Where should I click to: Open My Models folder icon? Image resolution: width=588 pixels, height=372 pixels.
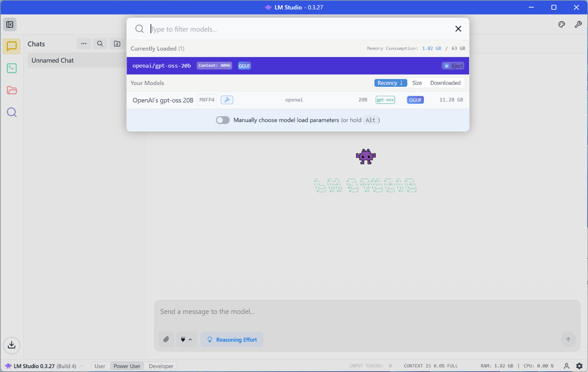pyautogui.click(x=12, y=90)
